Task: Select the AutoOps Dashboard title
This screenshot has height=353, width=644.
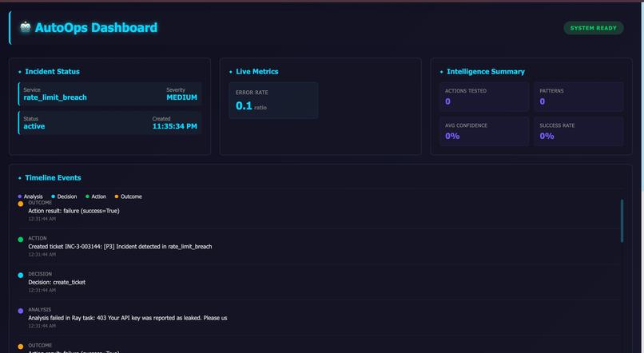Action: click(x=96, y=27)
